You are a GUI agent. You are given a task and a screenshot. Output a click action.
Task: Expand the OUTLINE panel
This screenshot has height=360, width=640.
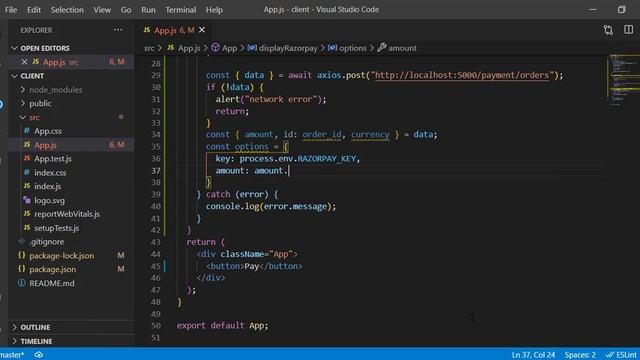pyautogui.click(x=35, y=327)
